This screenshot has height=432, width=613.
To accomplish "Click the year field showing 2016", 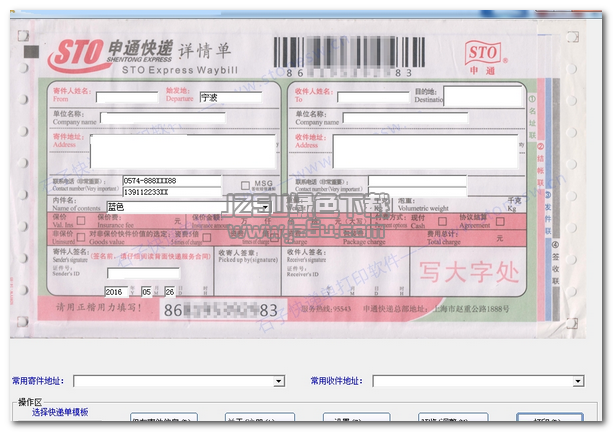I will click(x=116, y=292).
